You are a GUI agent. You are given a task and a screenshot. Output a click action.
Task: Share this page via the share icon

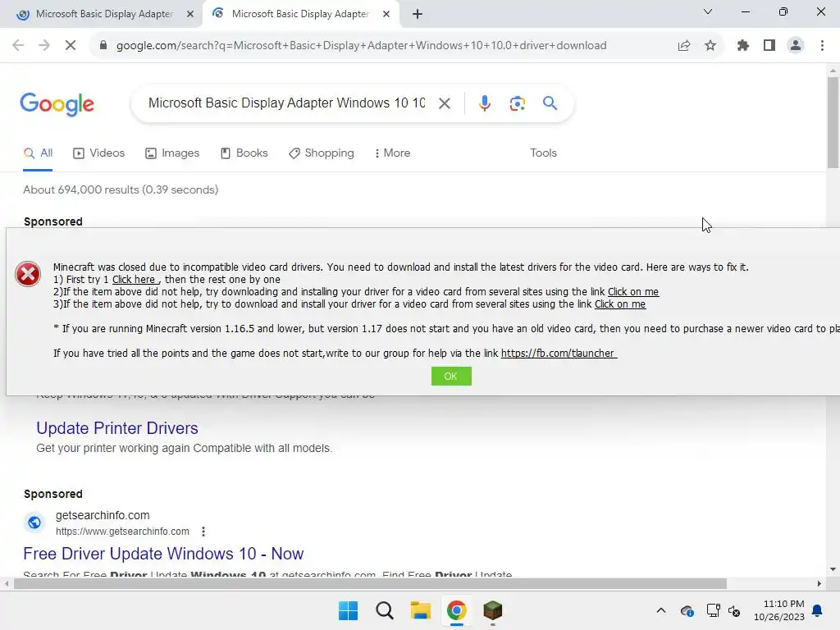(684, 46)
